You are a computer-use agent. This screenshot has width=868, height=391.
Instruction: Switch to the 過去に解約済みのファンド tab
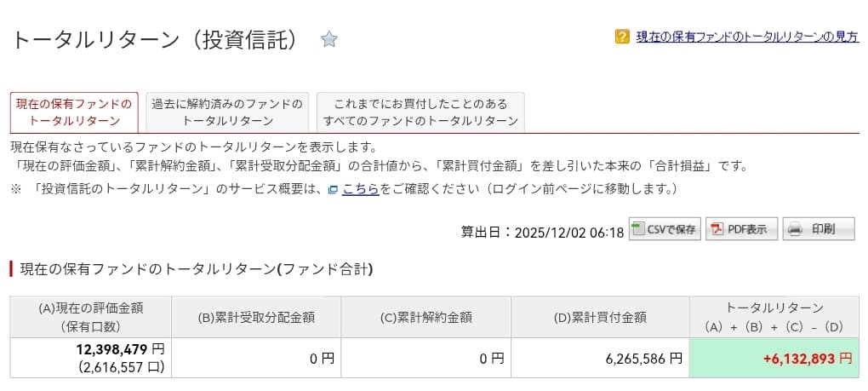226,112
